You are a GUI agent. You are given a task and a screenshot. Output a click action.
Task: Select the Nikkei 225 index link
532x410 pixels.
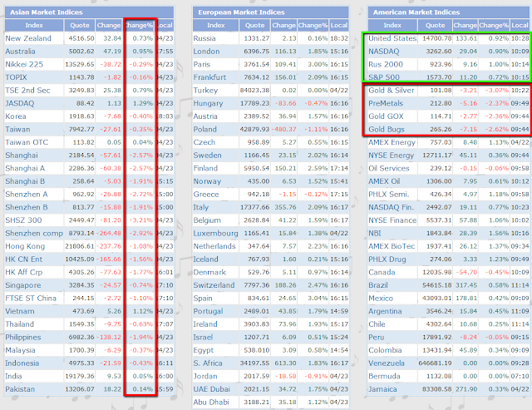24,64
